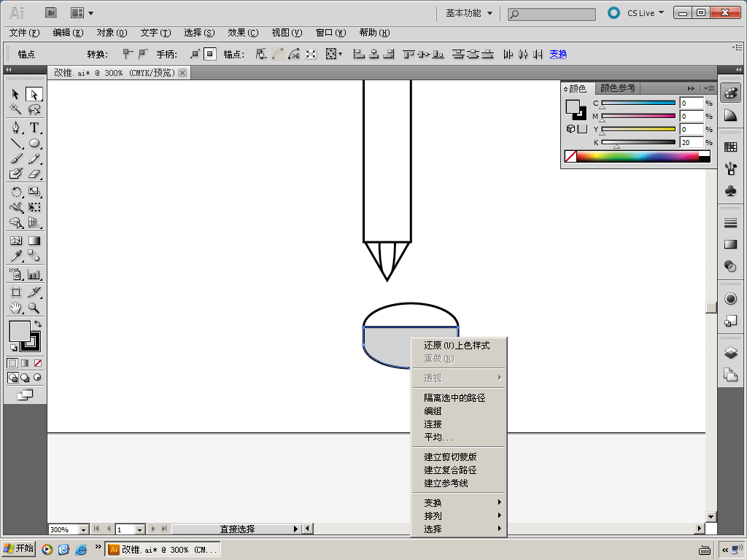Choose 建立剪切蒙版 from context menu
The width and height of the screenshot is (747, 560).
[459, 456]
